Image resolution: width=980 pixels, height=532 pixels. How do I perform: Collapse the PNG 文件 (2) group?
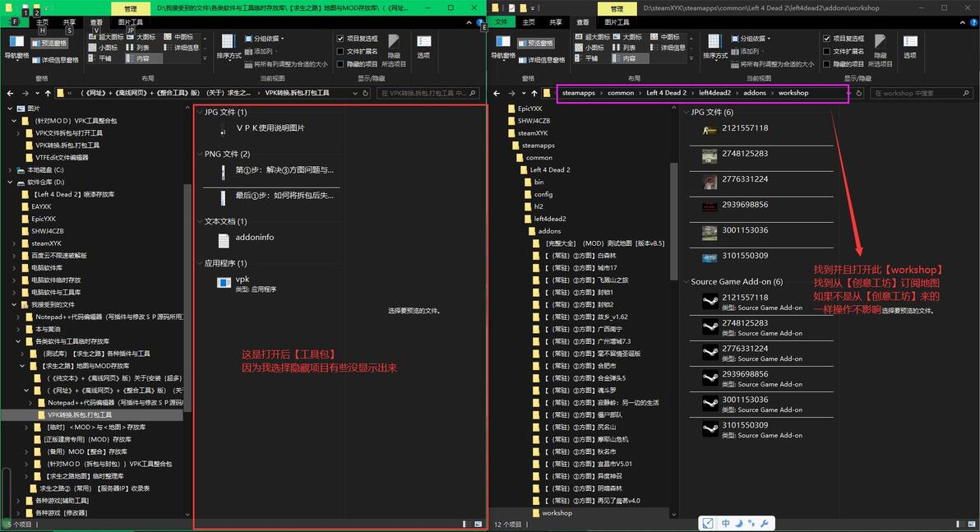click(x=200, y=155)
